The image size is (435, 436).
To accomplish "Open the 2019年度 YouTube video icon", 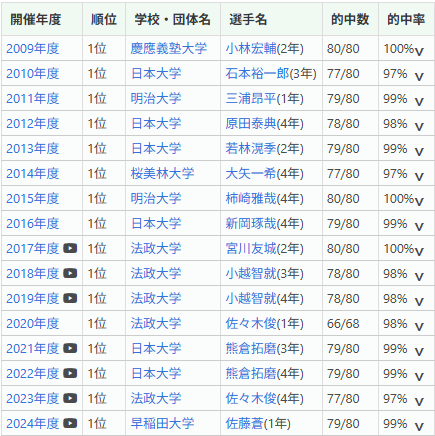I will 70,298.
